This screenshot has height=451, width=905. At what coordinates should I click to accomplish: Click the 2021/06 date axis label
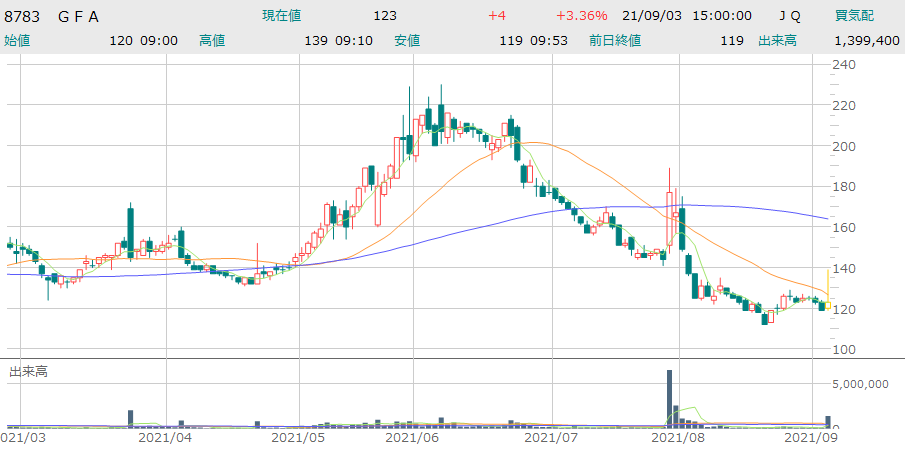(x=412, y=438)
